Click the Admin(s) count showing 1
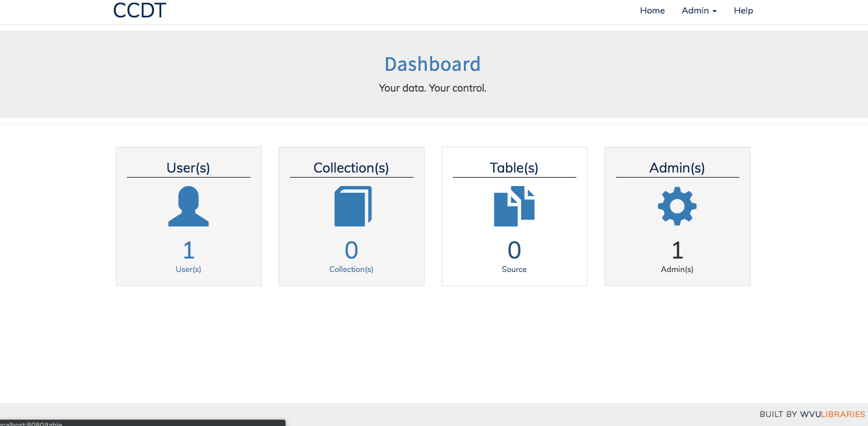 (677, 250)
